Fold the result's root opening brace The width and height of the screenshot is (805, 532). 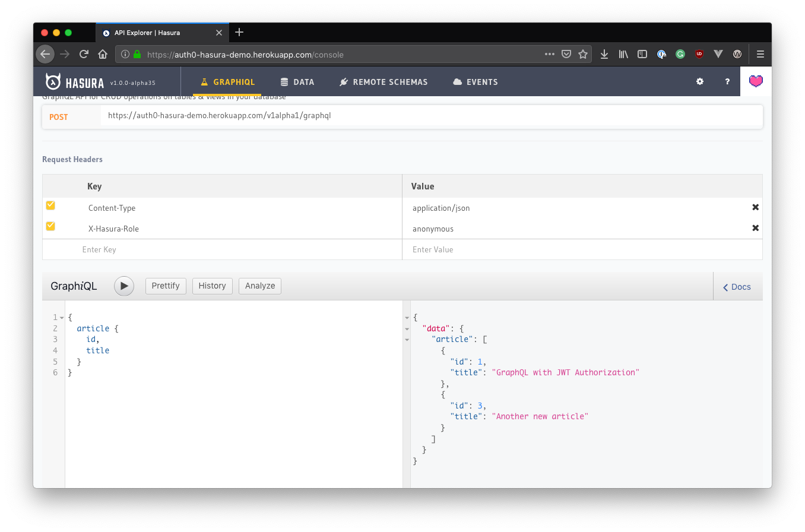pos(407,318)
